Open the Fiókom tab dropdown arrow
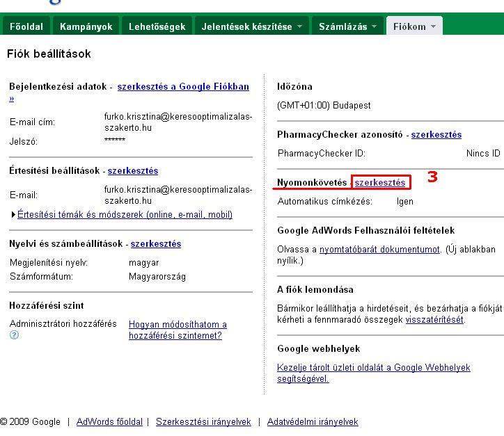Image resolution: width=504 pixels, height=436 pixels. [x=433, y=26]
